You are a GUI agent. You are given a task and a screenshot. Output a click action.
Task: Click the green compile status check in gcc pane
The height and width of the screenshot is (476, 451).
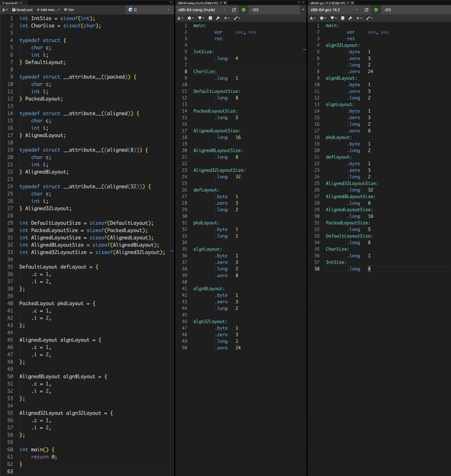376,10
